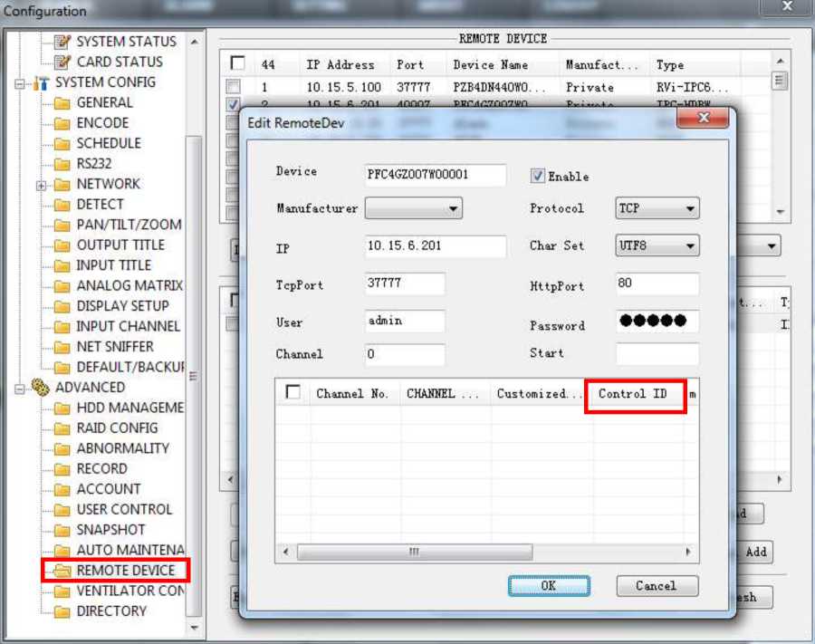Open the RAID CONFIG tree item
The image size is (815, 644).
[117, 428]
